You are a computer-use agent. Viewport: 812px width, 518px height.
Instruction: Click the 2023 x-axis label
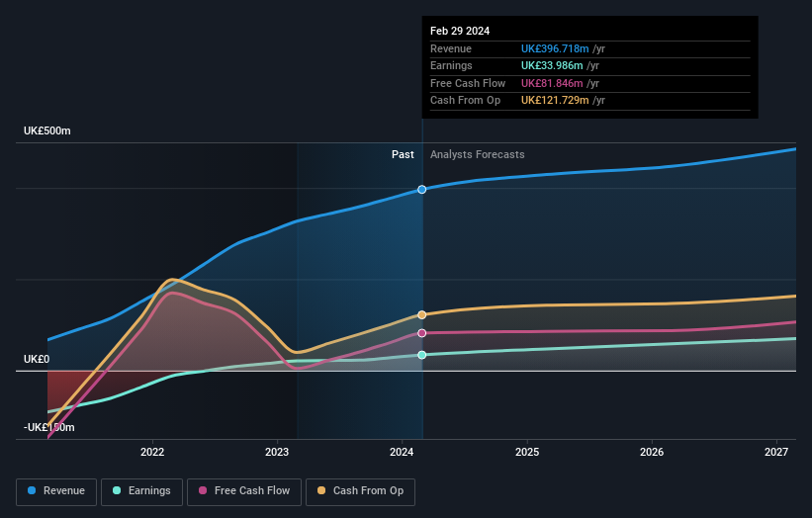click(277, 452)
